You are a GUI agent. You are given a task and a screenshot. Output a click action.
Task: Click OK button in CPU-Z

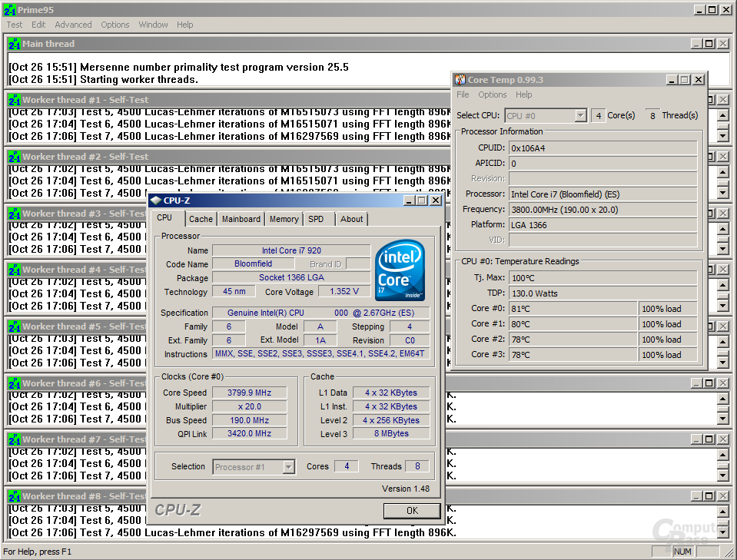click(x=412, y=511)
